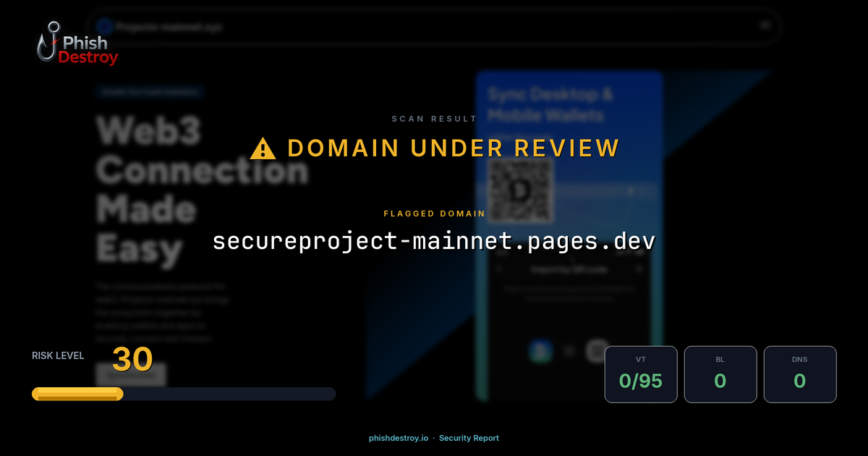
Task: Click the DOMAIN UNDER REVIEW heading
Action: pyautogui.click(x=454, y=148)
